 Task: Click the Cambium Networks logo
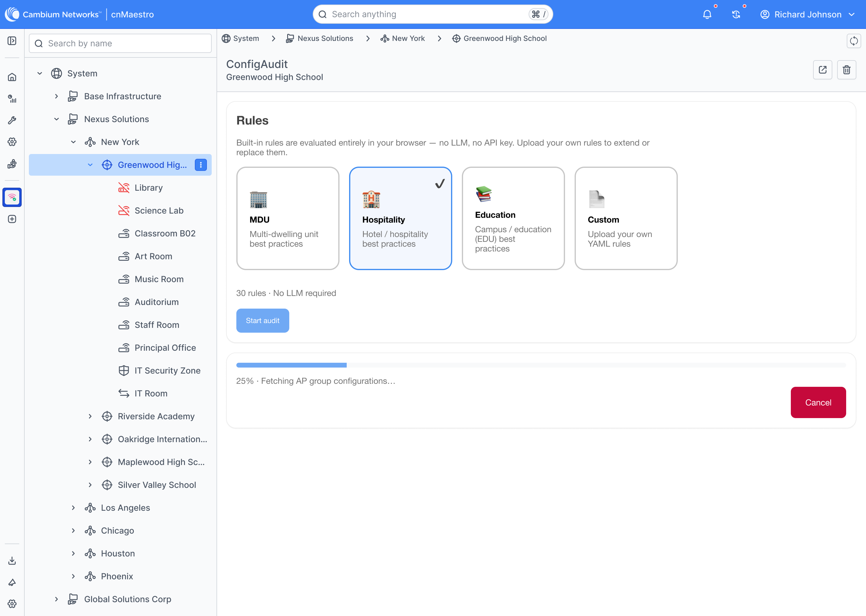pos(53,14)
